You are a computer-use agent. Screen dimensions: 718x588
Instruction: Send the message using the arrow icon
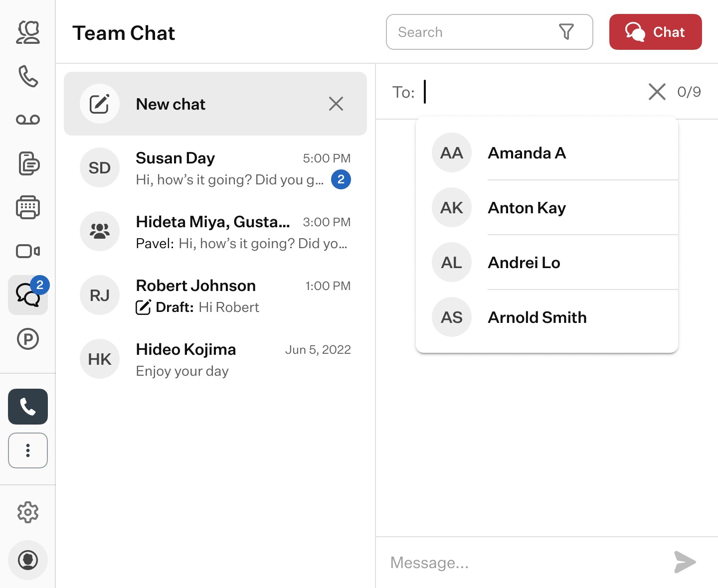[x=685, y=563]
